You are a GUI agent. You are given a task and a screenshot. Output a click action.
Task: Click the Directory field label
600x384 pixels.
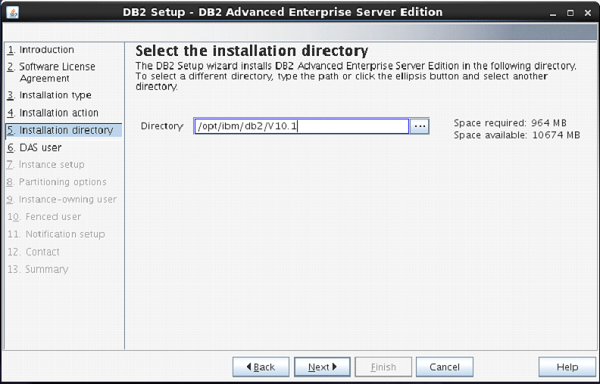(162, 126)
